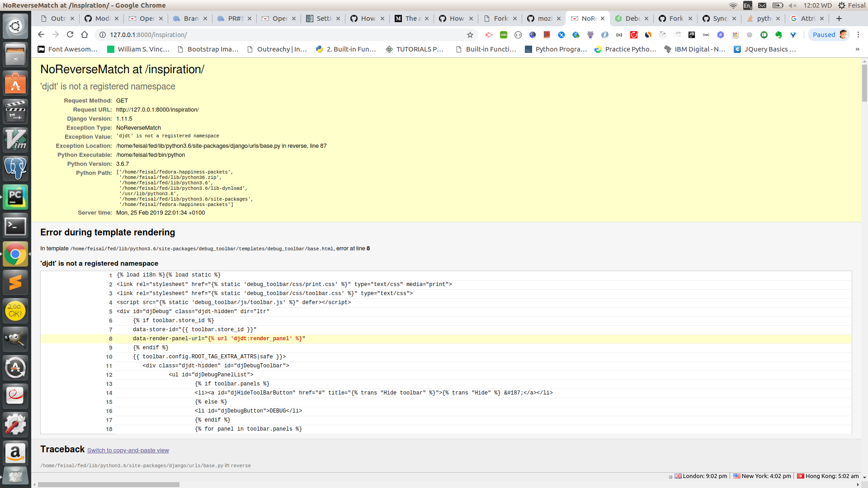This screenshot has height=488, width=868.
Task: Open the Vim editor from the dock
Action: (x=15, y=140)
